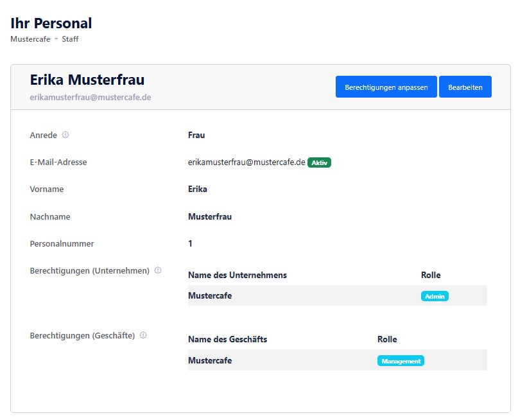
Task: Click the Name des Geschäfts column header
Action: point(227,339)
